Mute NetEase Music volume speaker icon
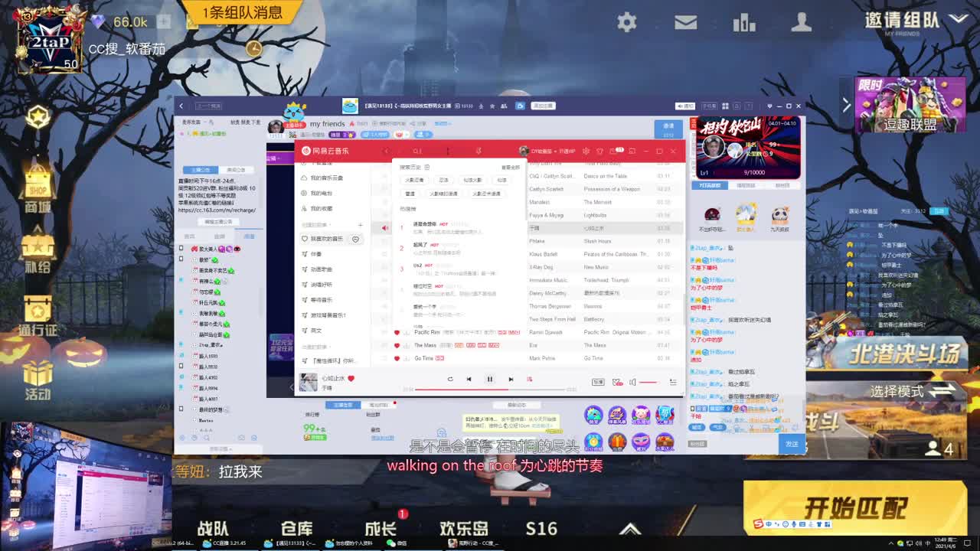Image resolution: width=980 pixels, height=551 pixels. (632, 382)
